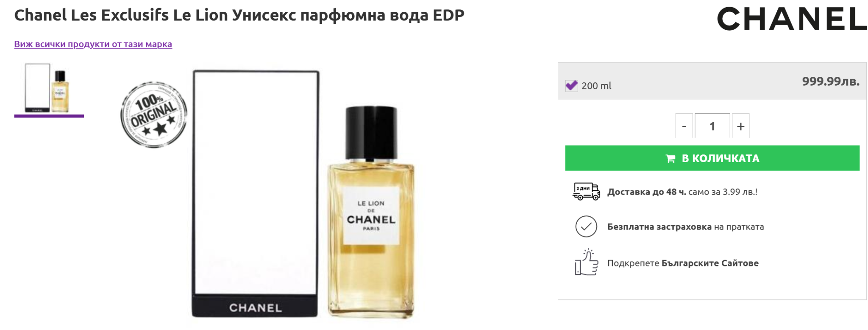Focus the quantity input field
This screenshot has width=868, height=330.
[x=712, y=126]
